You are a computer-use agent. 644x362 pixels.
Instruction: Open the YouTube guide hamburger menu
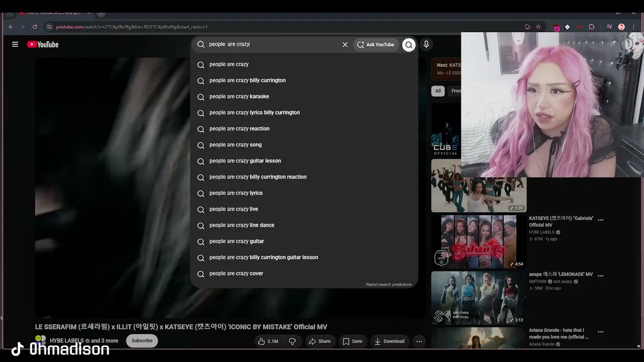(x=15, y=44)
